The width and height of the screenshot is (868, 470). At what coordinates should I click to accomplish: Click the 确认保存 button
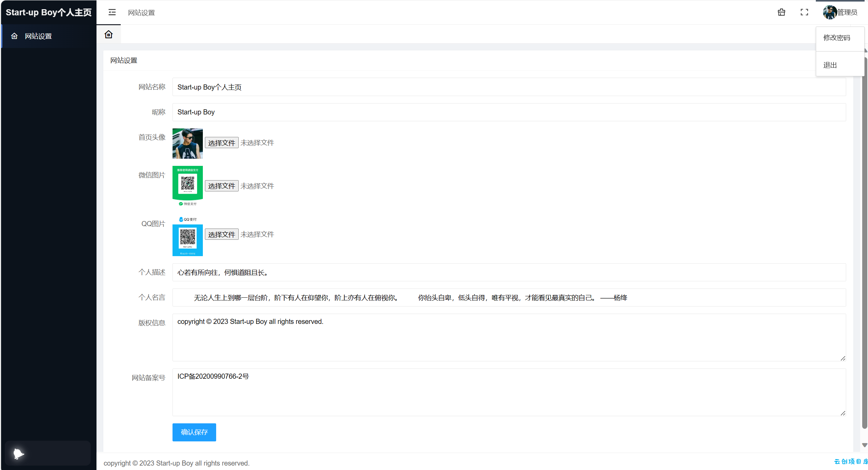pos(194,432)
